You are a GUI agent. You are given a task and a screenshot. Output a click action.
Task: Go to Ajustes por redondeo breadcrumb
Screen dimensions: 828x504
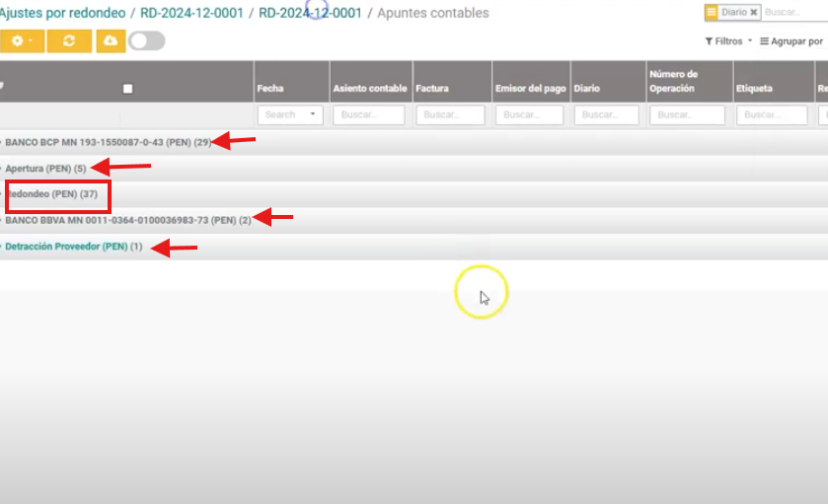pyautogui.click(x=61, y=13)
